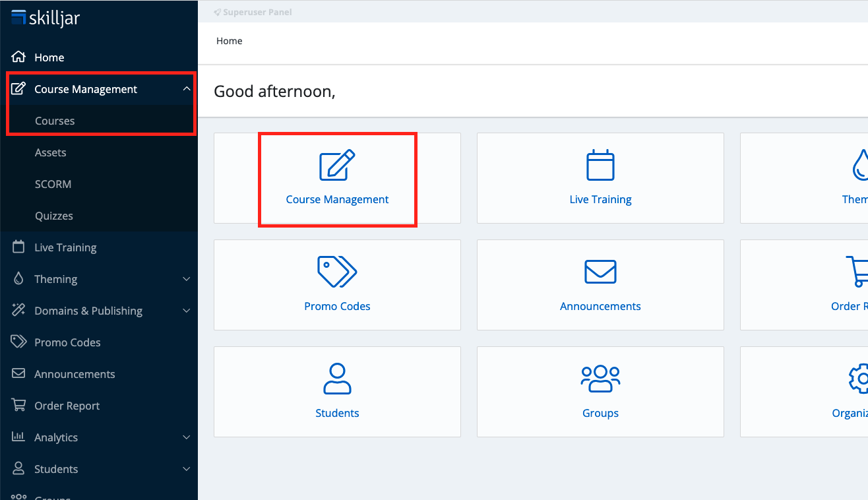Screen dimensions: 868x500
Task: Go to Quizzes in the sidebar
Action: coord(54,216)
